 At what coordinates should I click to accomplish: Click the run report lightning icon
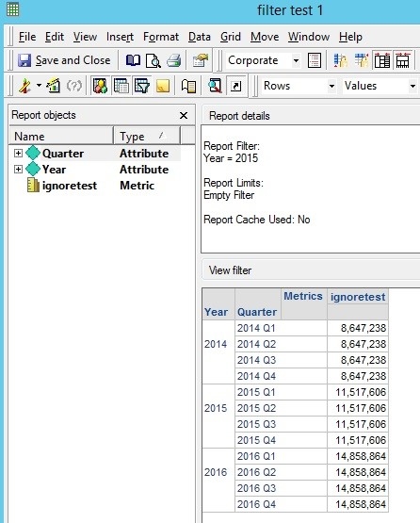pyautogui.click(x=25, y=86)
